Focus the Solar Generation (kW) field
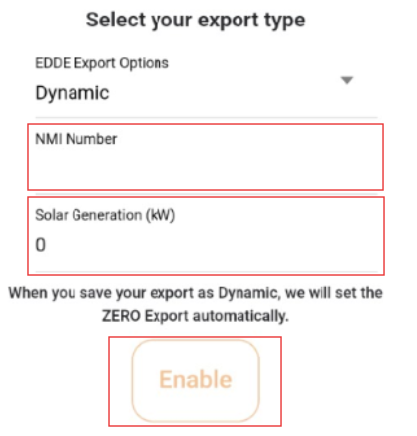This screenshot has height=436, width=417. pyautogui.click(x=206, y=236)
